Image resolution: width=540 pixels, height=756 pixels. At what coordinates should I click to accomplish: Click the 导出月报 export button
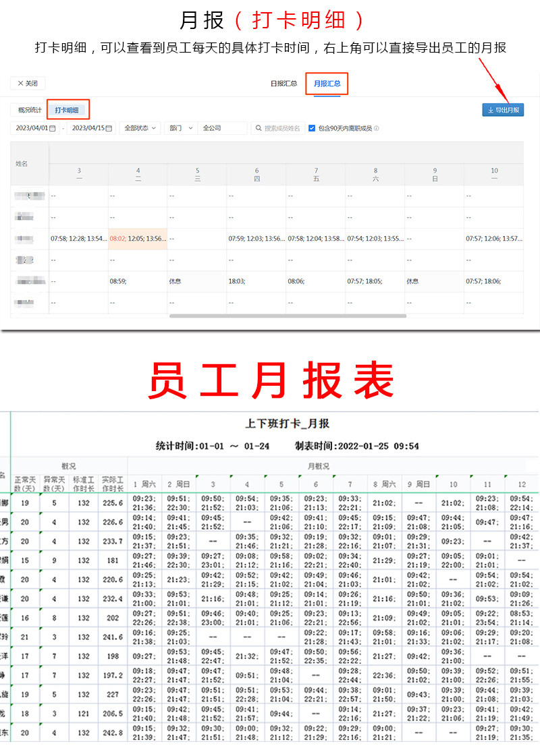pyautogui.click(x=503, y=110)
